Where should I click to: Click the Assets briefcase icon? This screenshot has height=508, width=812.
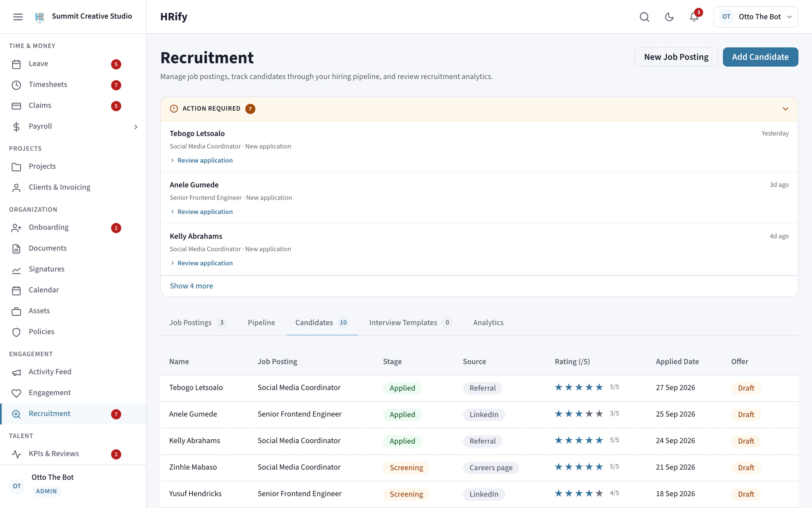(x=16, y=311)
